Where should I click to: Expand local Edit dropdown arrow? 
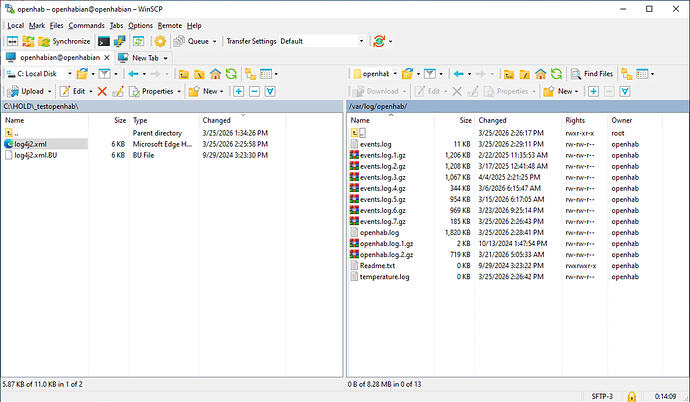click(x=91, y=91)
